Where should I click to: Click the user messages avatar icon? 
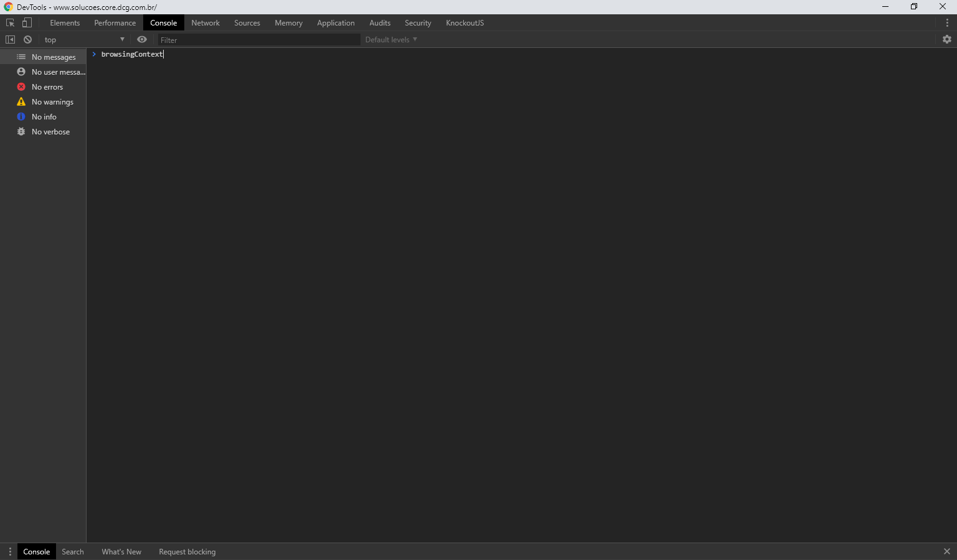coord(21,72)
